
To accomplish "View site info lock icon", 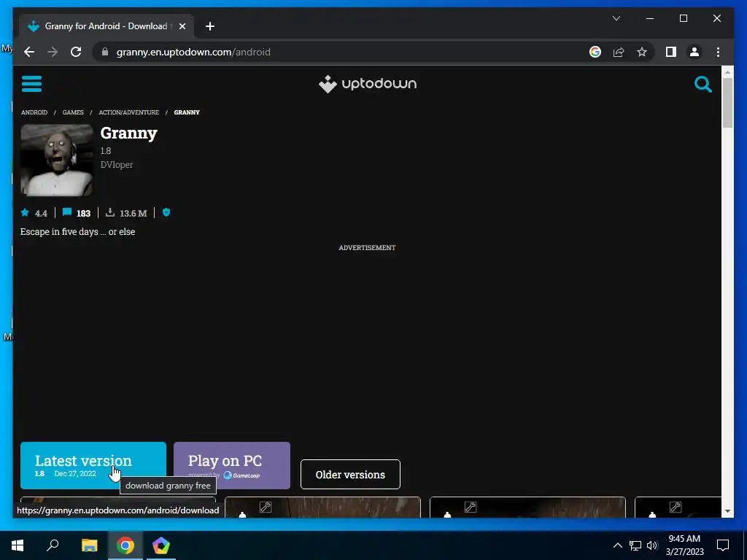I will [105, 52].
